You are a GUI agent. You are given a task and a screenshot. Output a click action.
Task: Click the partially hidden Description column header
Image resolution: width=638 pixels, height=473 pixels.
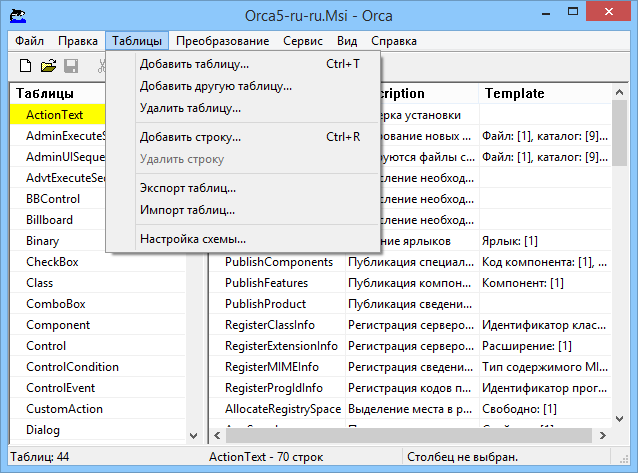[x=429, y=94]
